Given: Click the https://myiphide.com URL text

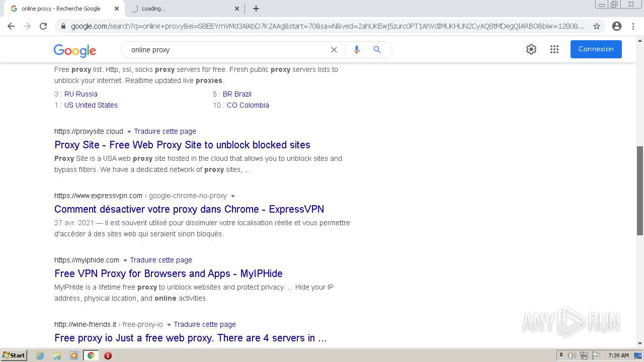Looking at the screenshot, I should [x=87, y=260].
